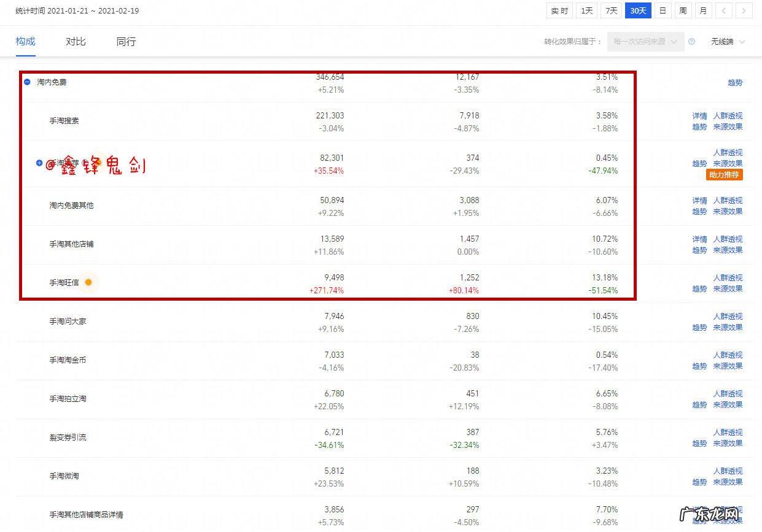This screenshot has height=532, width=762.
Task: Select the 构成 tab
Action: 25,42
